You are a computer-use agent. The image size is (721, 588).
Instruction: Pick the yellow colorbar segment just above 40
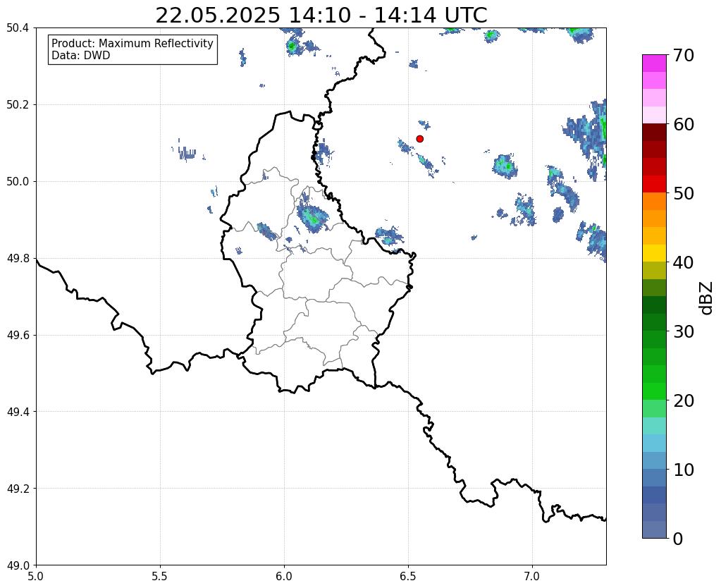tap(654, 253)
